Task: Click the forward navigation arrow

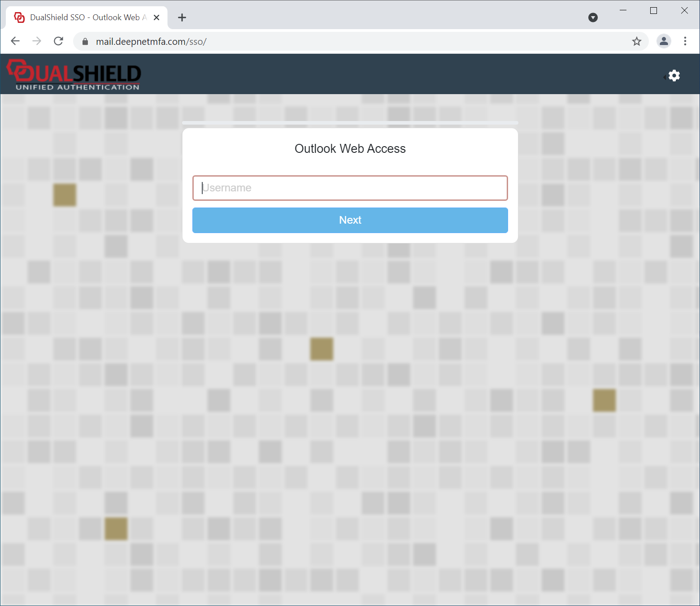Action: click(37, 41)
